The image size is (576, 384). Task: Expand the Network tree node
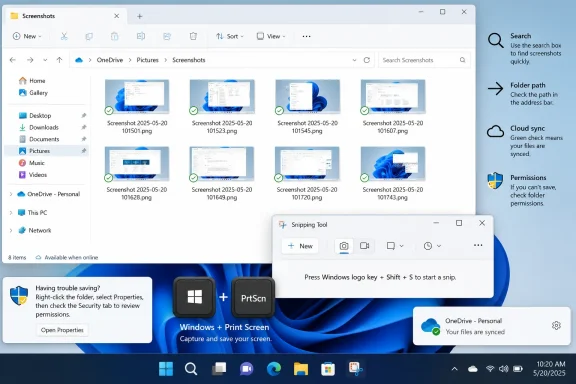(x=11, y=230)
